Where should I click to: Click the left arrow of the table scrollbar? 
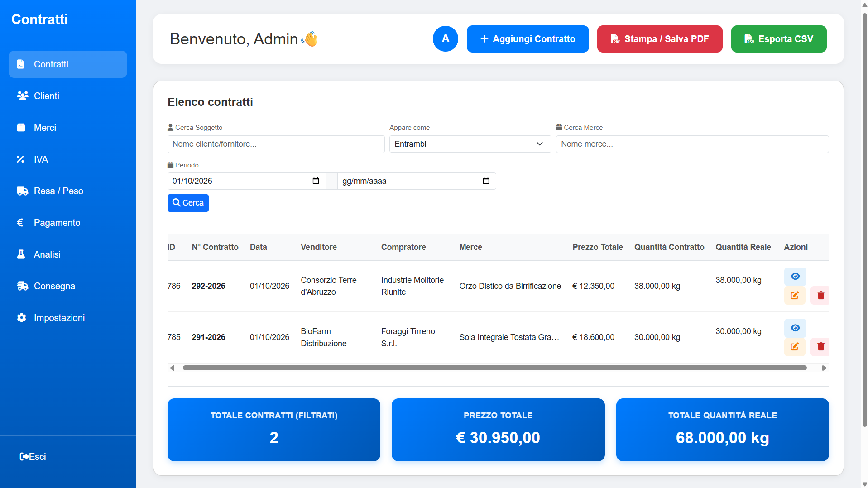point(172,368)
